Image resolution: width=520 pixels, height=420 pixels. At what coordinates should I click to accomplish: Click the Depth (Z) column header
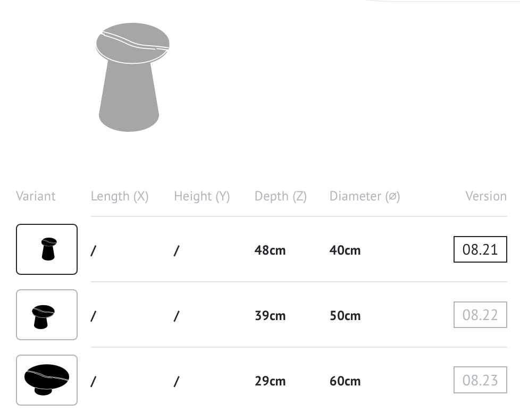click(x=281, y=196)
